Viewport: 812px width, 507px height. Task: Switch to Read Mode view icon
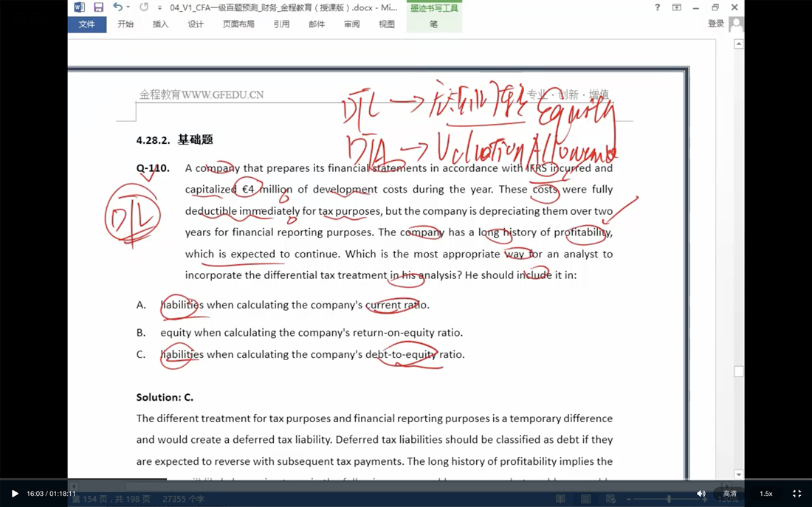[x=560, y=499]
